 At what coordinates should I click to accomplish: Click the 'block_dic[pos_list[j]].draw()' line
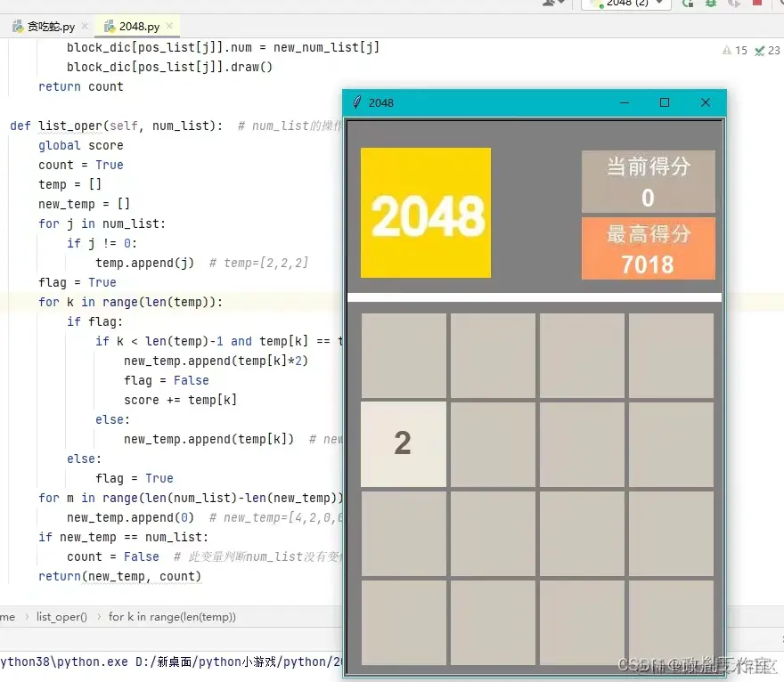(x=169, y=67)
